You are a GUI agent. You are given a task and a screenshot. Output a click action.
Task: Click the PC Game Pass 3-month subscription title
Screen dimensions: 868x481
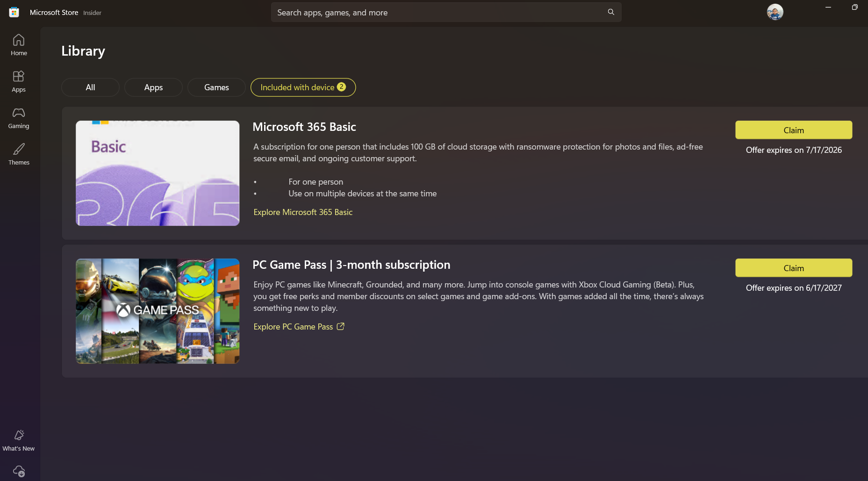click(352, 265)
